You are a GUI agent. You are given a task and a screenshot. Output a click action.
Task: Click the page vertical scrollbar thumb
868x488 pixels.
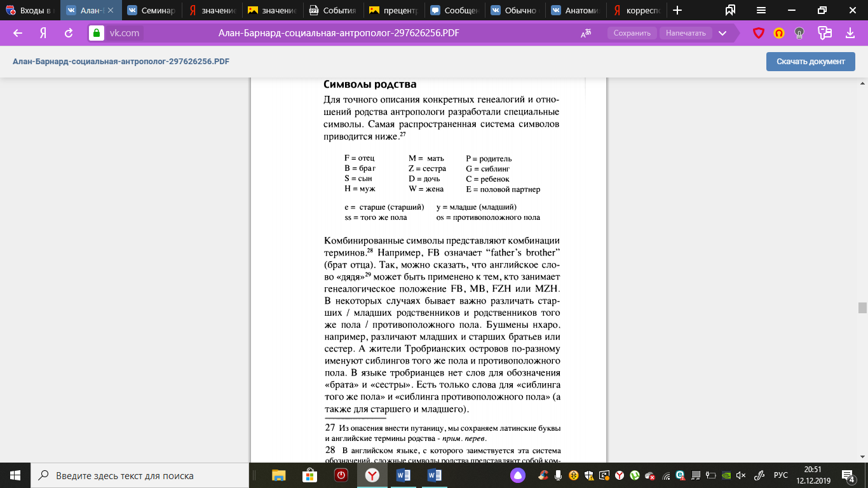(862, 308)
